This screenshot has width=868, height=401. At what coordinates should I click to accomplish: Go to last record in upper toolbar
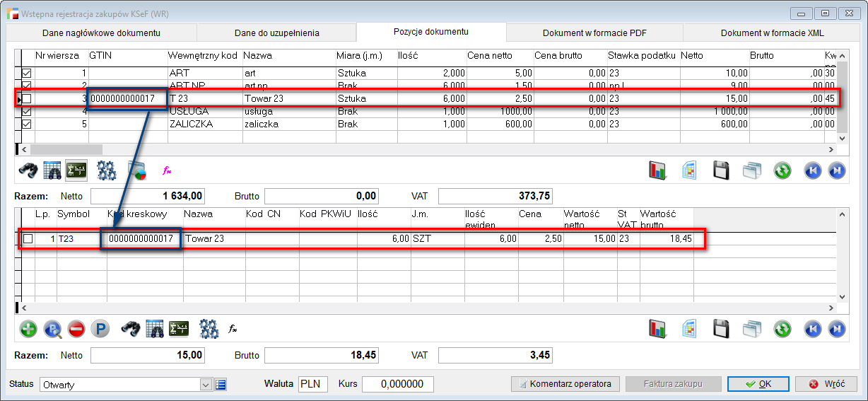click(x=836, y=170)
